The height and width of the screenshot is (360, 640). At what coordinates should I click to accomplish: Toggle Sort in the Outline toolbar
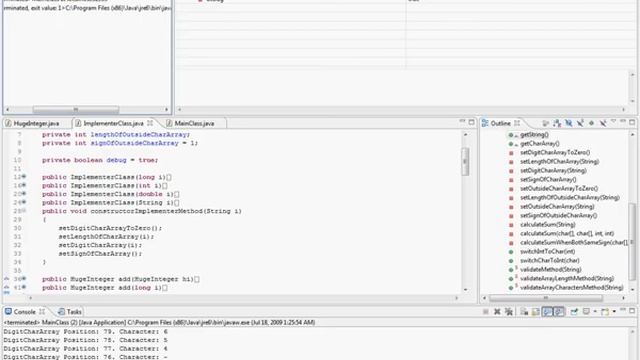click(557, 123)
